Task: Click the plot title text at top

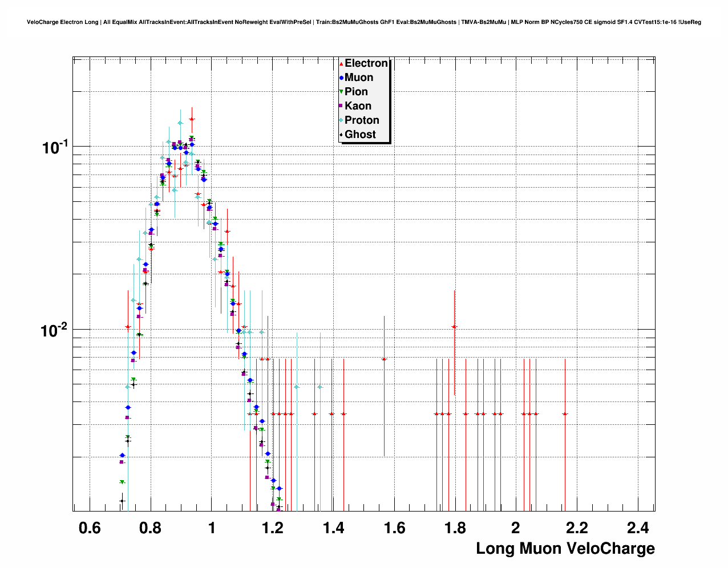Action: click(364, 22)
